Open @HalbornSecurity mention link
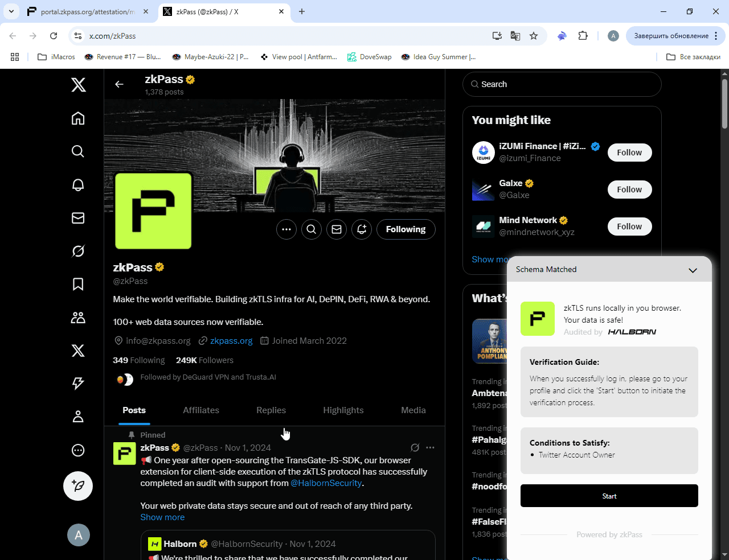The width and height of the screenshot is (729, 560). point(326,483)
